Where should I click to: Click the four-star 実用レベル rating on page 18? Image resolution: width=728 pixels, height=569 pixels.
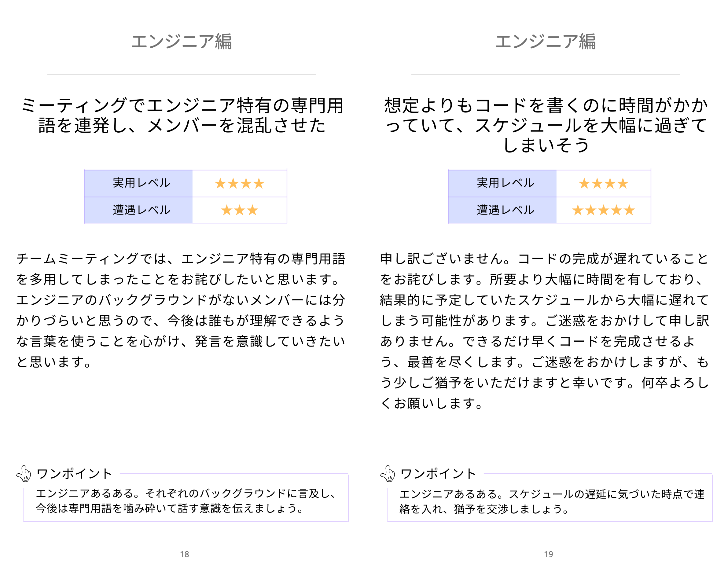pos(239,183)
